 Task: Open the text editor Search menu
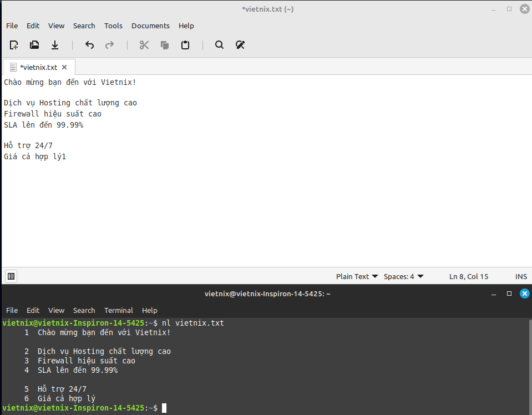point(84,26)
